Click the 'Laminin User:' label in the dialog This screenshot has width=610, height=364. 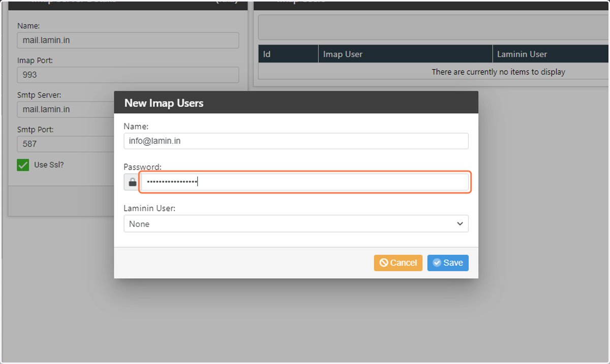click(149, 208)
